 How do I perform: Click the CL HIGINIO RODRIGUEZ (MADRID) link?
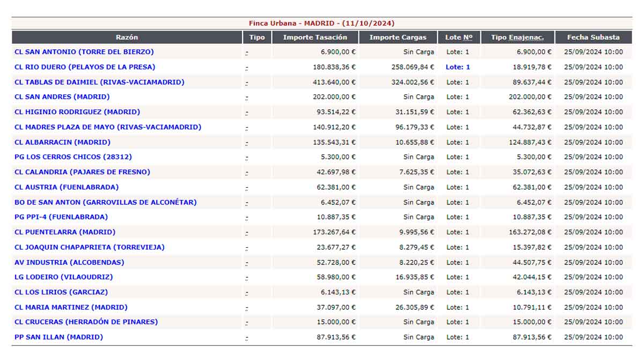(77, 112)
